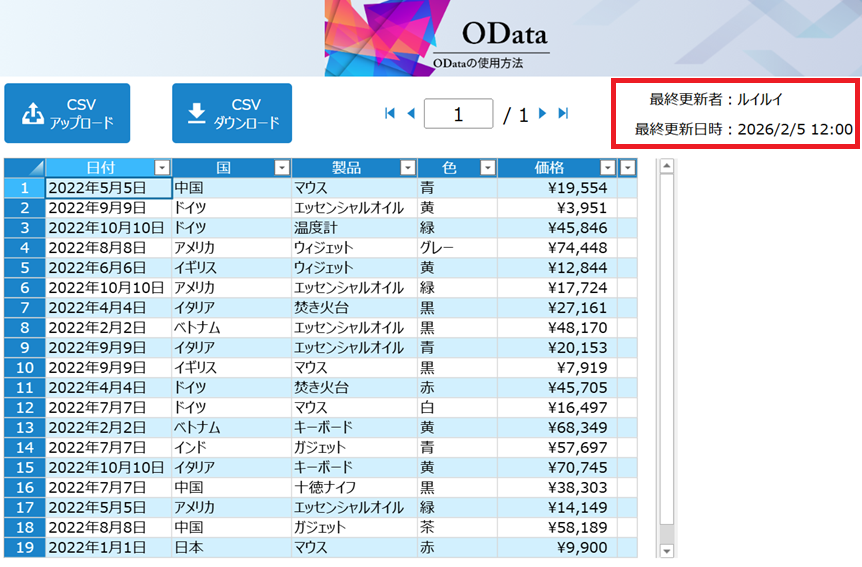The height and width of the screenshot is (567, 862).
Task: Open the 日付 column filter dropdown
Action: tap(162, 168)
